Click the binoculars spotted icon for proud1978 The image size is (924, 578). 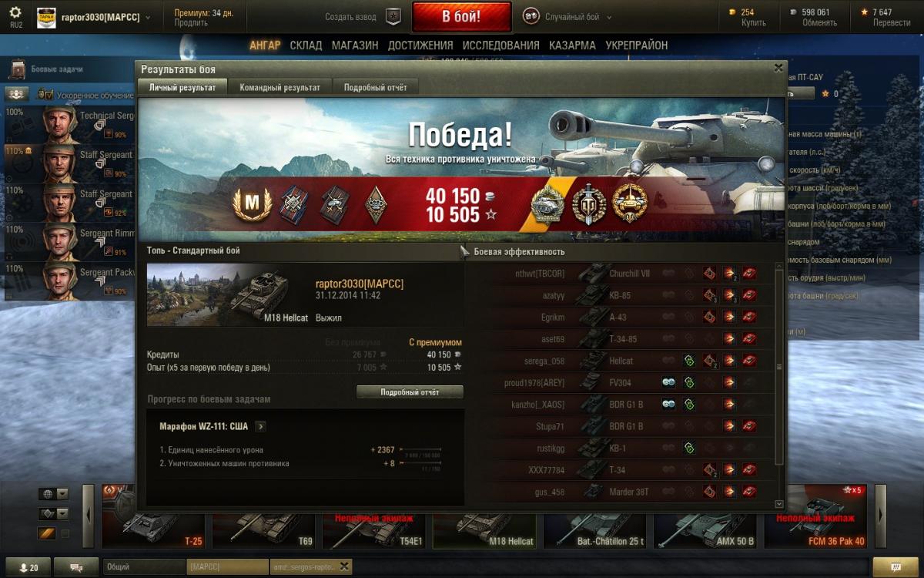tap(668, 382)
